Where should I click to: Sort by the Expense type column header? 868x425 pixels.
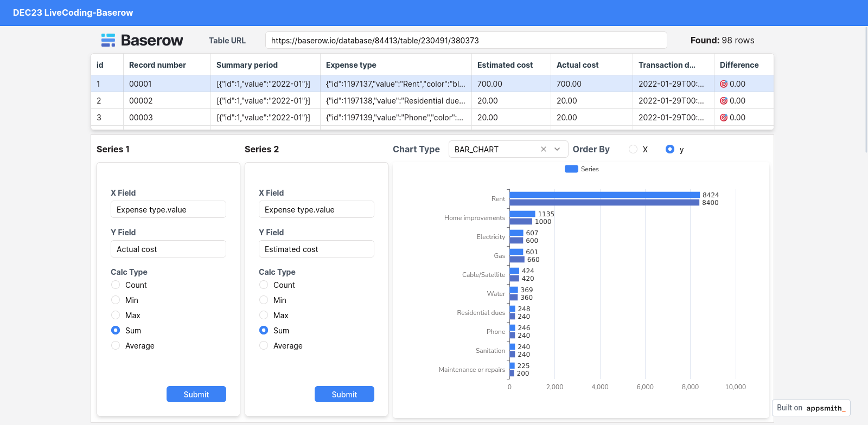pyautogui.click(x=351, y=65)
